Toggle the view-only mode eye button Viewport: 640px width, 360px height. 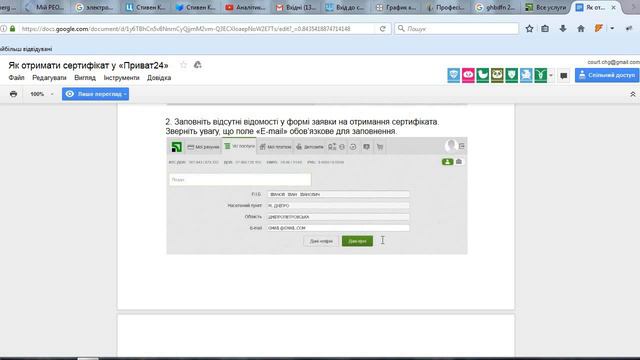pyautogui.click(x=96, y=94)
